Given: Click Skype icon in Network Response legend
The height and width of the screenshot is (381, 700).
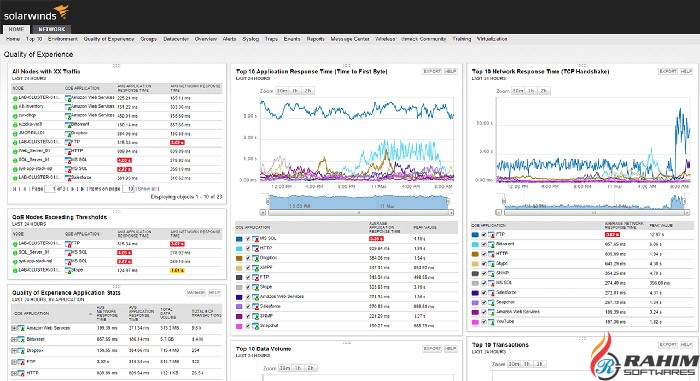Looking at the screenshot, I should 491,264.
